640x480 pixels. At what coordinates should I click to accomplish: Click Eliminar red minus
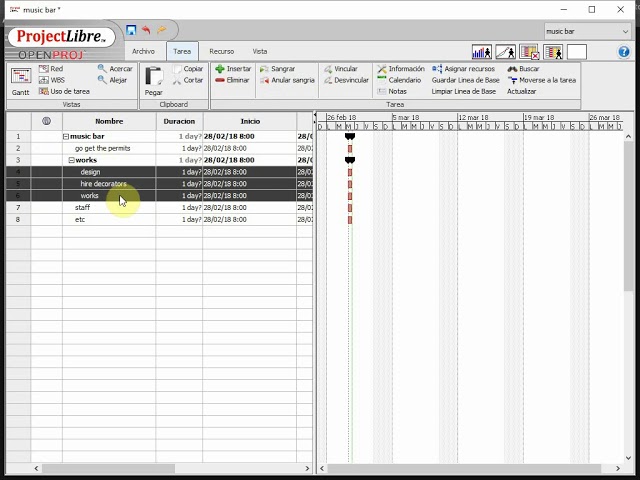tap(232, 80)
